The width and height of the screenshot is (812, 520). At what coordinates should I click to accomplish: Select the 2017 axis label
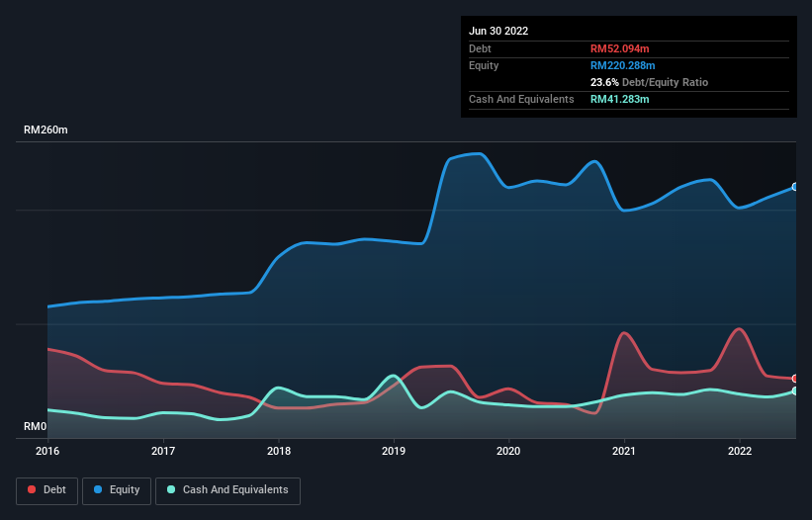(x=163, y=451)
